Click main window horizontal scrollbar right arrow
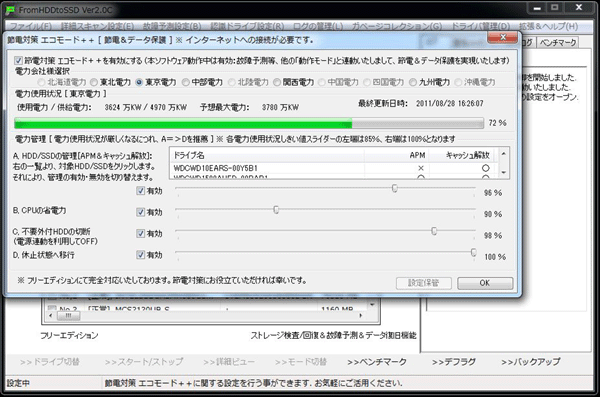Viewport: 600px width, 397px height. pos(360,316)
